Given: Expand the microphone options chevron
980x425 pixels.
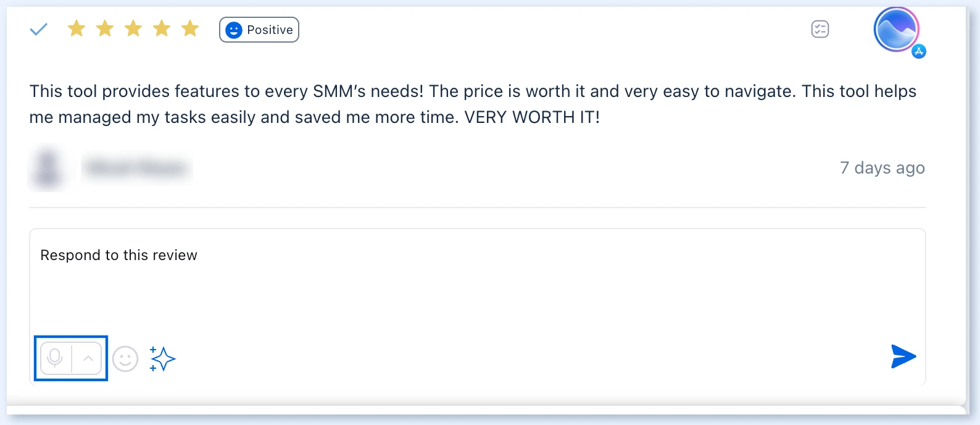Looking at the screenshot, I should [x=88, y=358].
